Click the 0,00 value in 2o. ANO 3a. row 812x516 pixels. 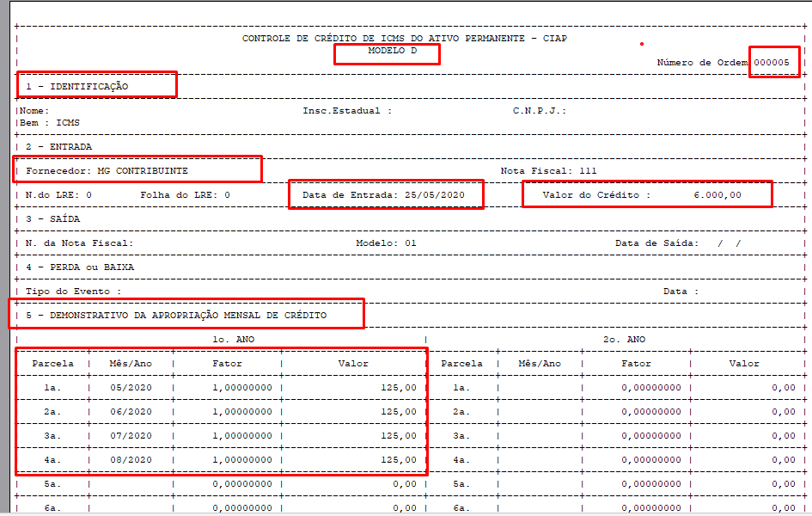pyautogui.click(x=784, y=436)
